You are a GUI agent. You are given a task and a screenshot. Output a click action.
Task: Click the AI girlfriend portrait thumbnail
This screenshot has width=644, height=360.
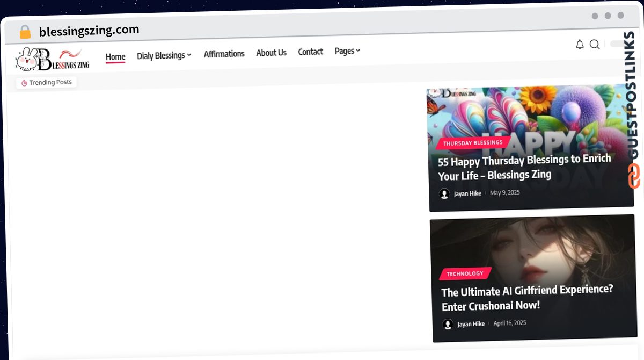click(x=533, y=278)
